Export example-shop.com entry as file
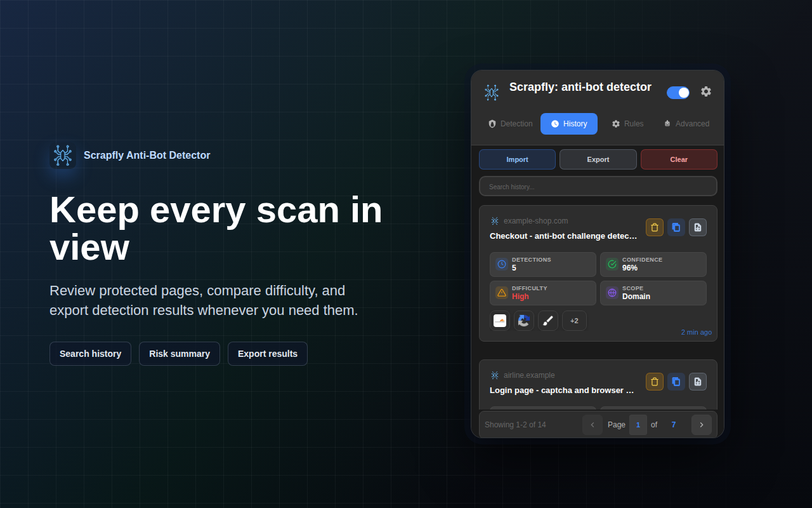The height and width of the screenshot is (508, 812). pyautogui.click(x=698, y=227)
